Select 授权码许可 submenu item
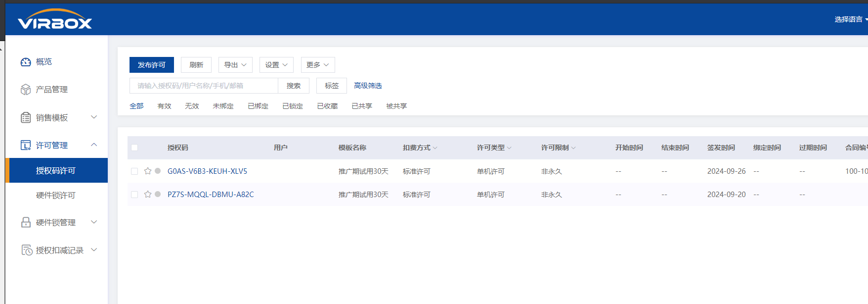The width and height of the screenshot is (868, 304). [56, 170]
